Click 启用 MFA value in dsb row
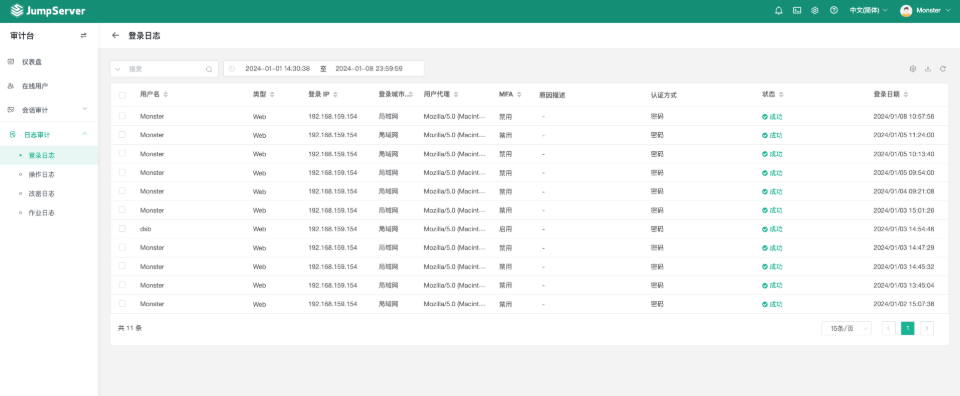Image resolution: width=960 pixels, height=396 pixels. [x=505, y=229]
